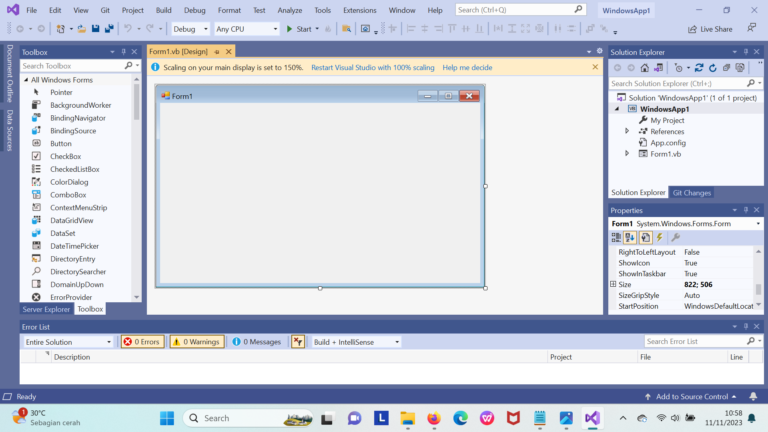Click the green Start debugging arrow
768x432 pixels.
289,29
